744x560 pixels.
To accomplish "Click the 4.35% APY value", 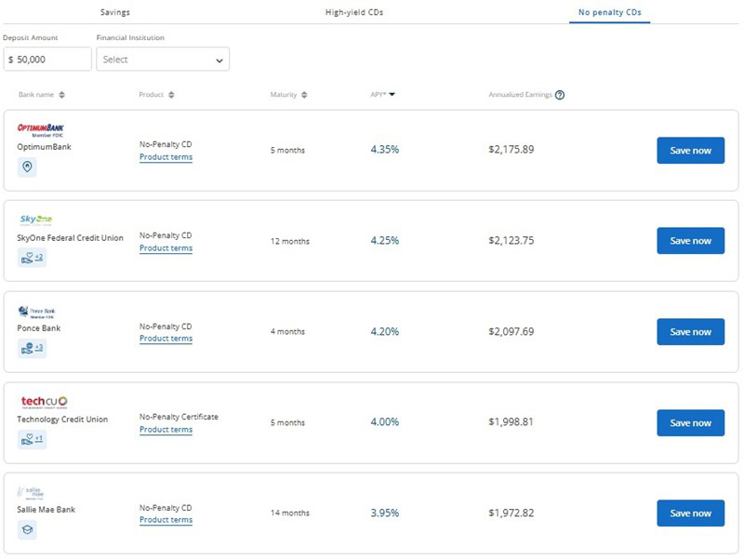I will click(x=385, y=150).
